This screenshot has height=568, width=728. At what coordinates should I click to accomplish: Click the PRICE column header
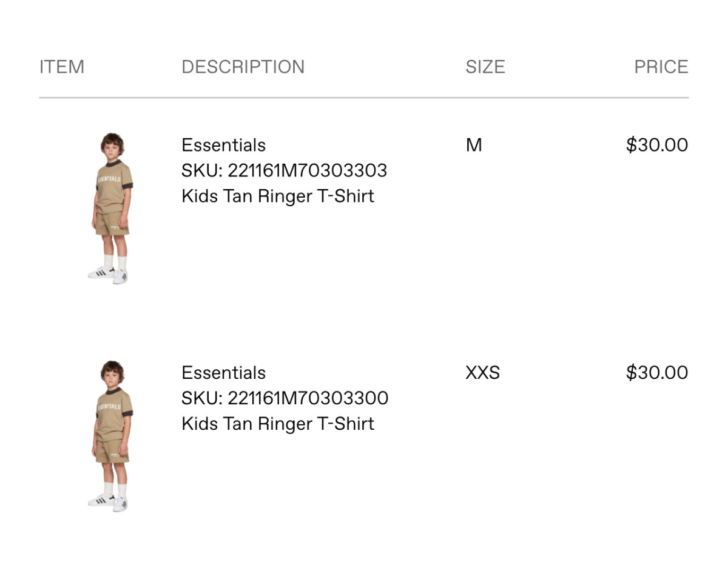point(661,67)
